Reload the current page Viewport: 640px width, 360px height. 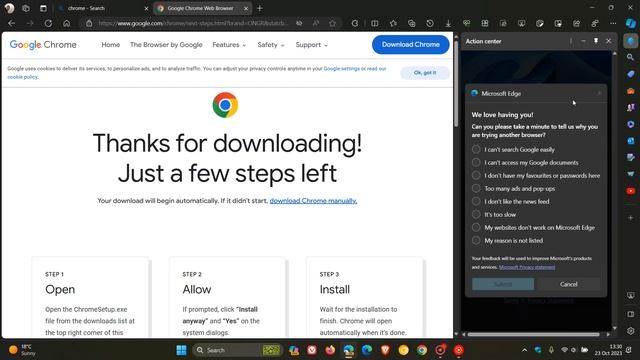click(48, 23)
